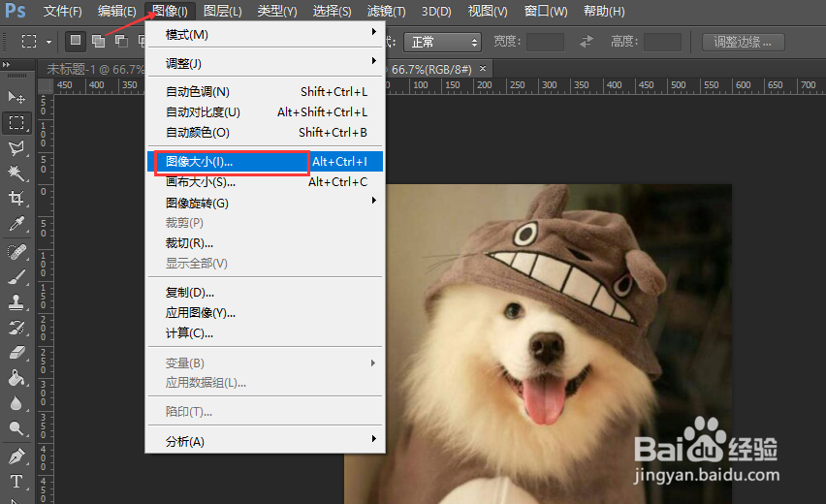
Task: Select the Horizontal Type tool
Action: click(16, 482)
